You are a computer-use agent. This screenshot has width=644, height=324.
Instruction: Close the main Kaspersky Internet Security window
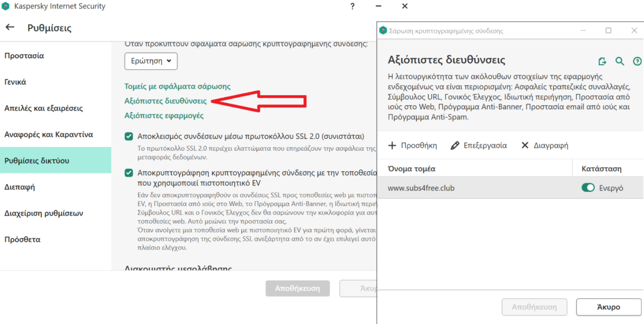(x=405, y=6)
